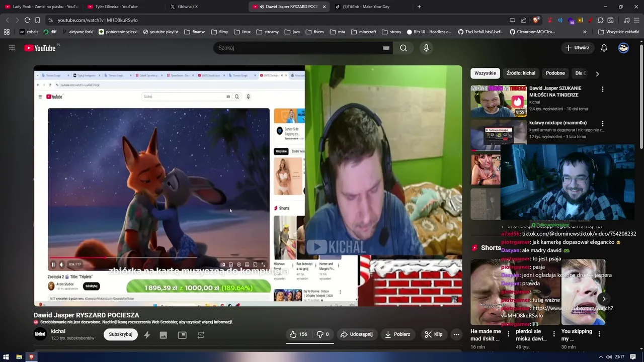The width and height of the screenshot is (644, 362).
Task: Open options for kulawy mixtape video
Action: tap(603, 124)
